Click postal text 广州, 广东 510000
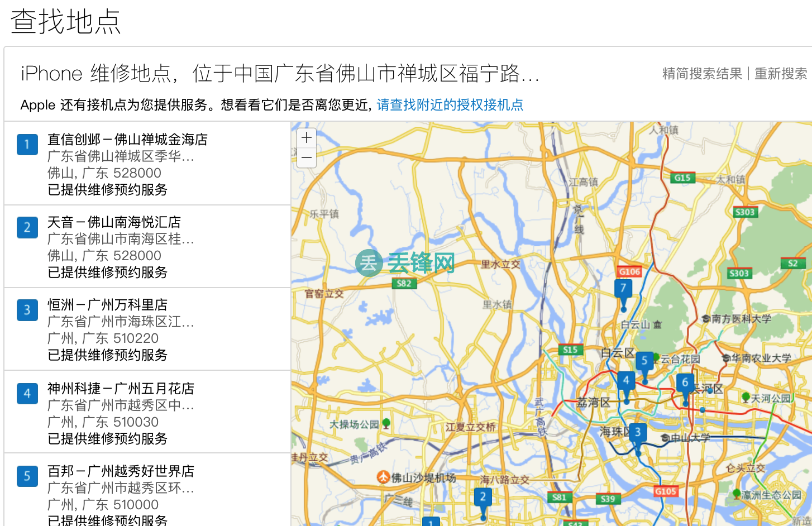Screen dimensions: 812x526 (x=103, y=505)
